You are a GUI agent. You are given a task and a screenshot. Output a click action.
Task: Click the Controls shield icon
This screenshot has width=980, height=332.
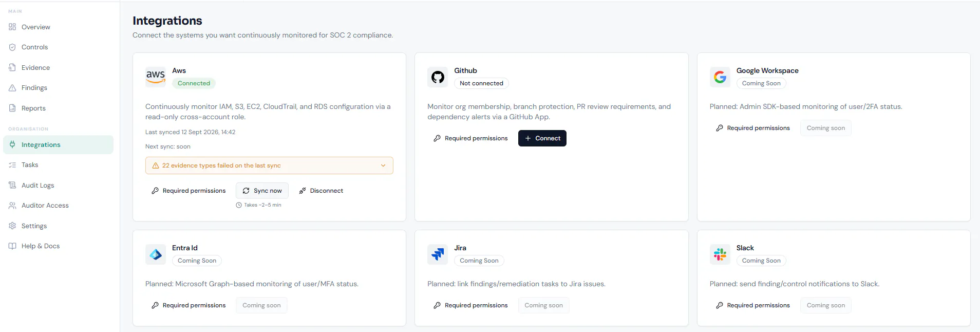coord(12,47)
